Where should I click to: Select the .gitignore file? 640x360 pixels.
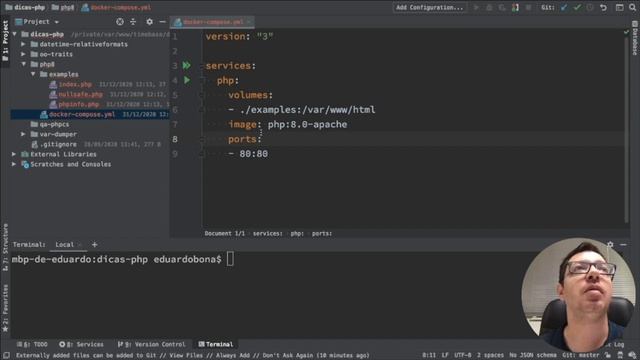point(58,144)
